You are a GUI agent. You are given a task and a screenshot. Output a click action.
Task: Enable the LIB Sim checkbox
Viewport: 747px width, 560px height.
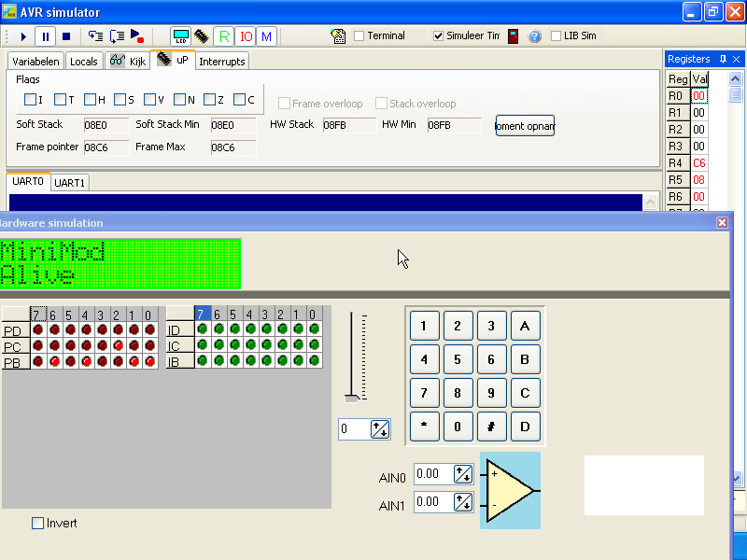557,36
